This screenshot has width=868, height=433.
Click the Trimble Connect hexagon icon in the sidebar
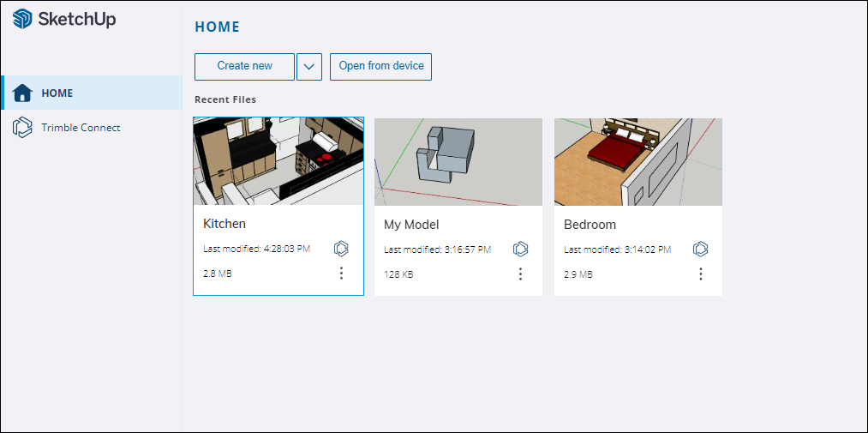22,128
